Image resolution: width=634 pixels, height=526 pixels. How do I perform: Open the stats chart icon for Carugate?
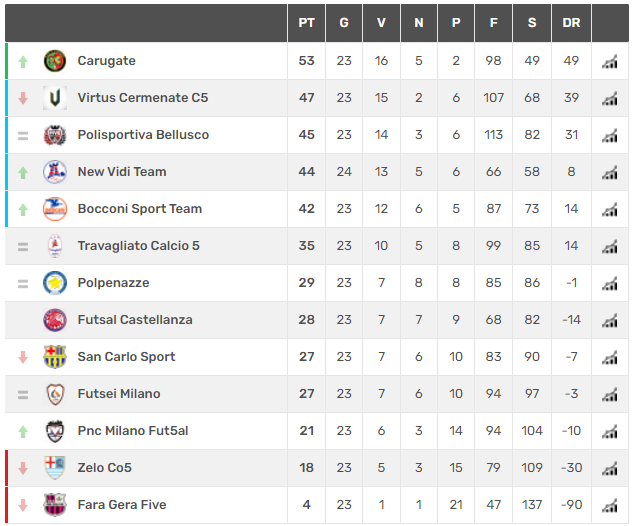point(610,61)
